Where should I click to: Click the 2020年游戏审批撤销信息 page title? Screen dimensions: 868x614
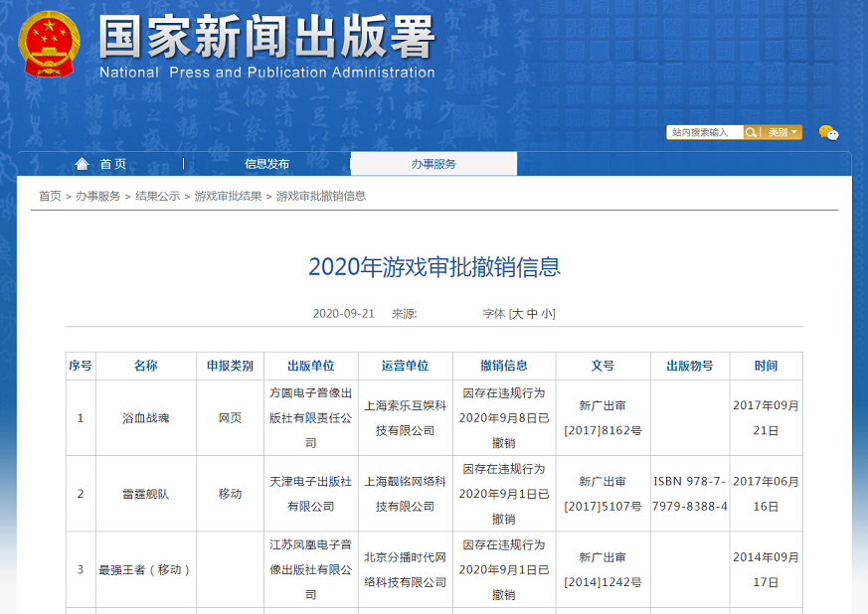pos(434,267)
